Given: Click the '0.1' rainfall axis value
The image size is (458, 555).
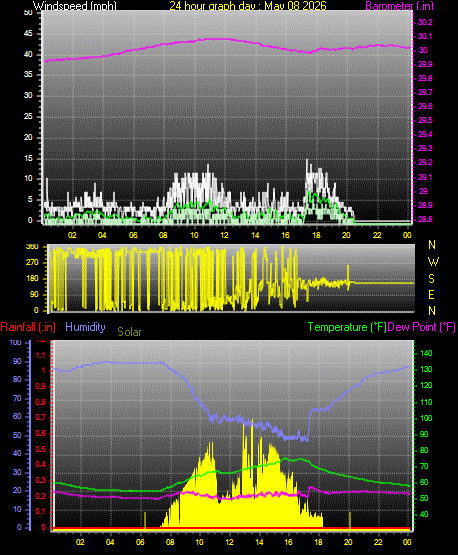Looking at the screenshot, I should (41, 511).
